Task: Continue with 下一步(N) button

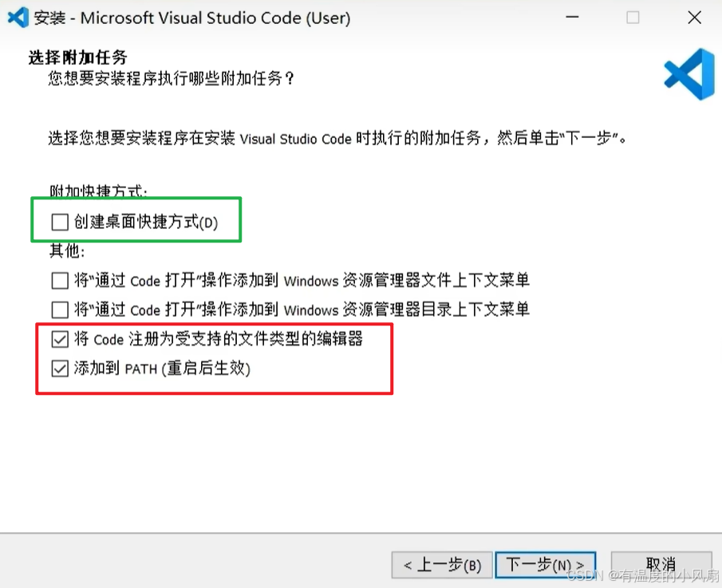Action: click(x=546, y=565)
